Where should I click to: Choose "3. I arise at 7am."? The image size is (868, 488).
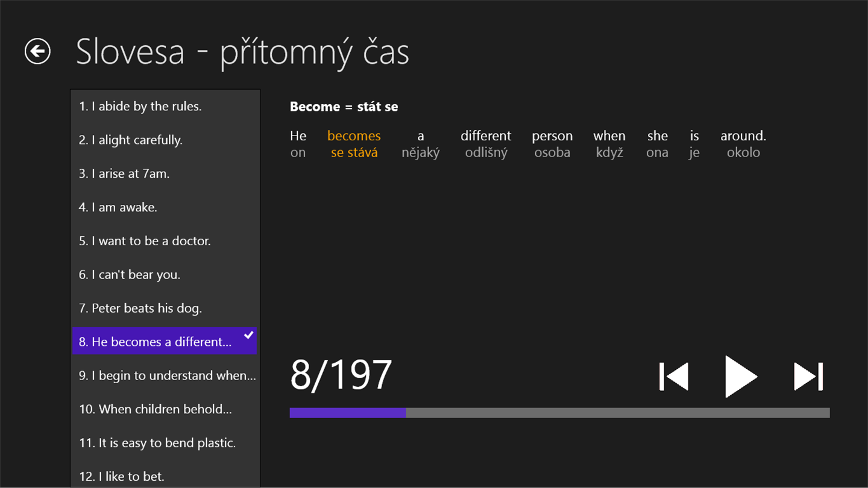(124, 174)
